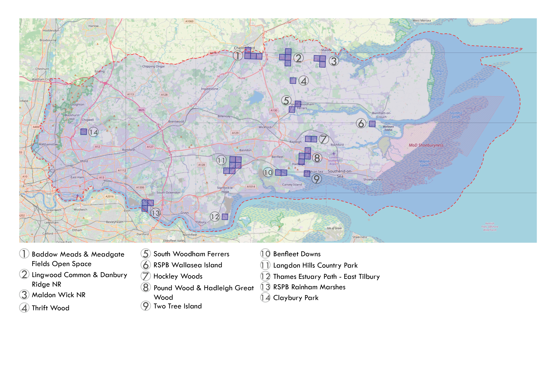Click the purple square beside map marker 14
The height and width of the screenshot is (392, 555).
coord(84,132)
